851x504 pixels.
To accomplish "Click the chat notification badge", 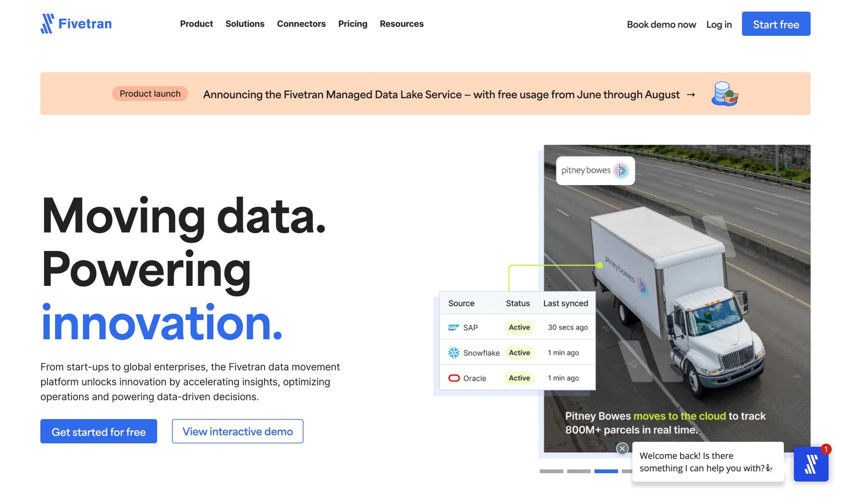I will click(826, 449).
